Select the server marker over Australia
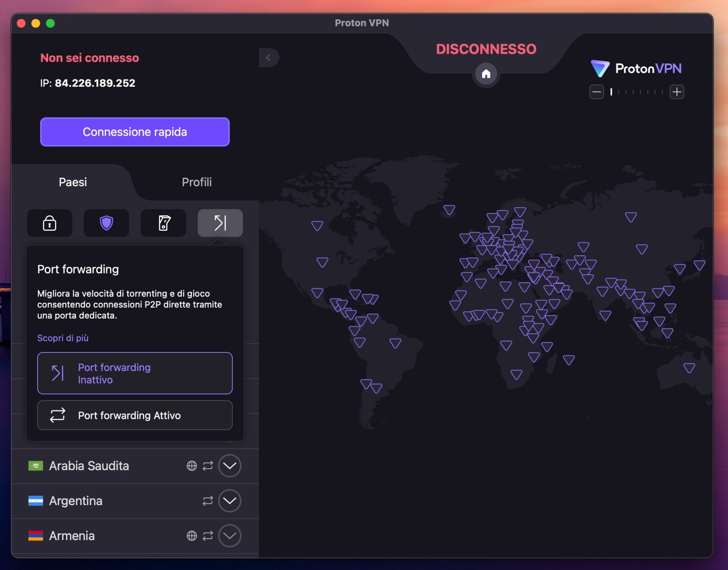 689,368
